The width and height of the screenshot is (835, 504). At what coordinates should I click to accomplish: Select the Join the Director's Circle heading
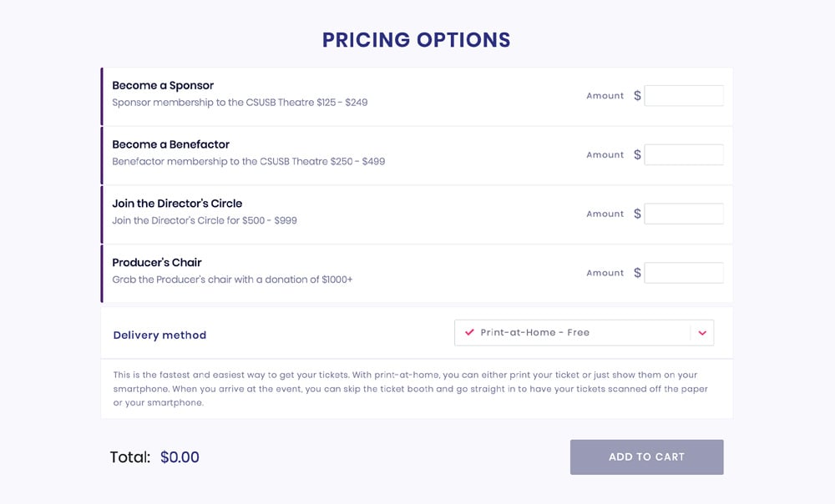(x=177, y=204)
